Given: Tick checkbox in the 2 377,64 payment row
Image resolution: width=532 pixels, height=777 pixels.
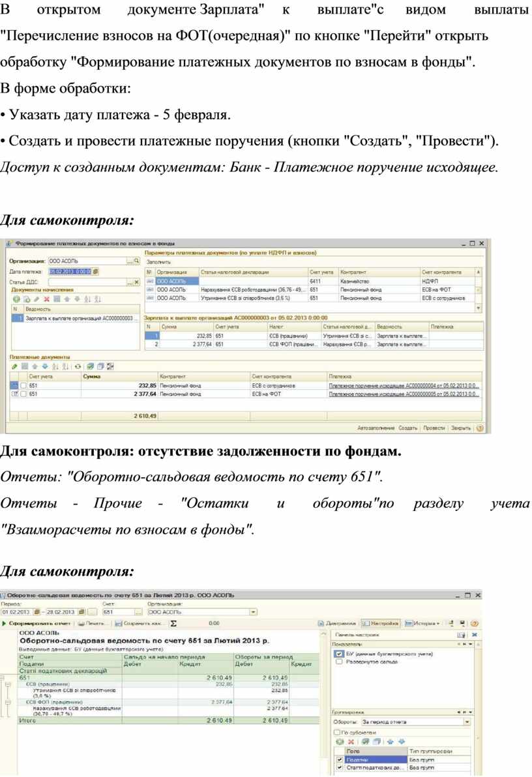Looking at the screenshot, I should click(x=23, y=394).
